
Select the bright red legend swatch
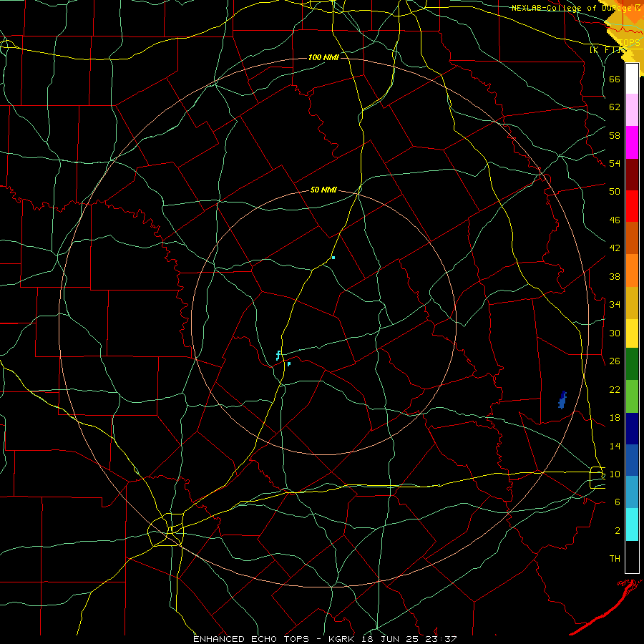click(632, 206)
